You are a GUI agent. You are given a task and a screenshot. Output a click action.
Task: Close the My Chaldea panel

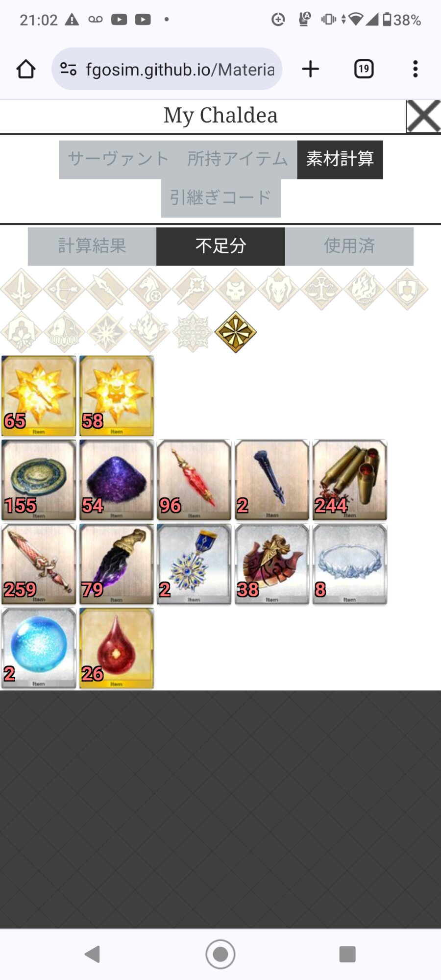click(423, 116)
